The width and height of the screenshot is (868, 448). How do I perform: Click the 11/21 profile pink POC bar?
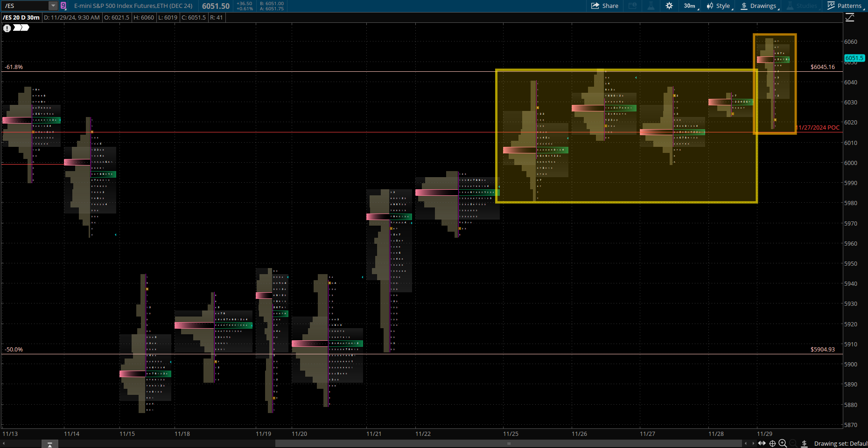(378, 217)
